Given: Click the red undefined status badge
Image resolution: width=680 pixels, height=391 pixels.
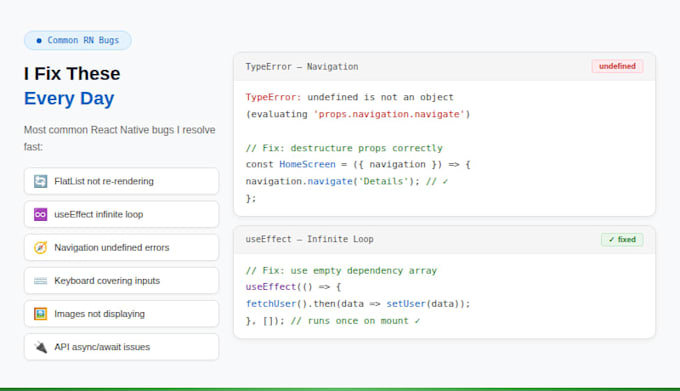Looking at the screenshot, I should pos(617,66).
